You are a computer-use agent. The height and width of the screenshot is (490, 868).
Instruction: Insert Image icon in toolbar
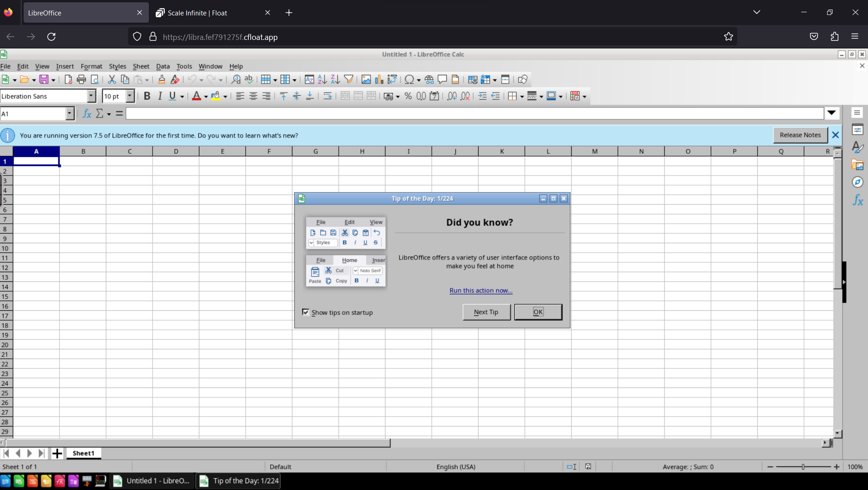coord(366,79)
